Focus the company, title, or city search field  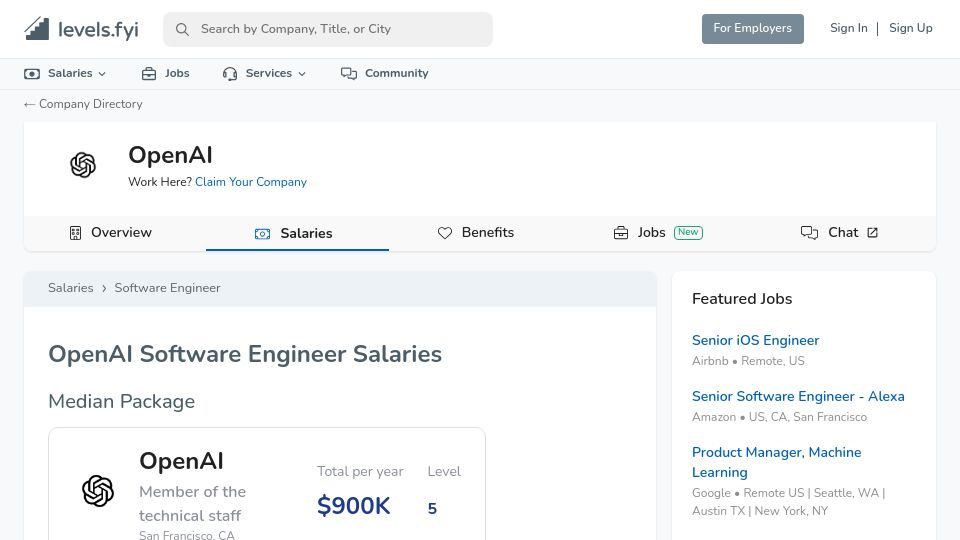pyautogui.click(x=328, y=29)
